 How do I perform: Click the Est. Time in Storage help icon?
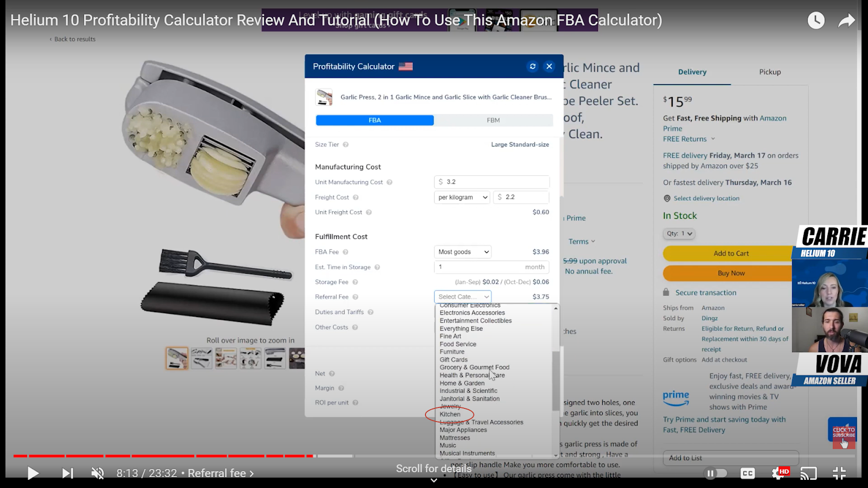[x=378, y=267]
